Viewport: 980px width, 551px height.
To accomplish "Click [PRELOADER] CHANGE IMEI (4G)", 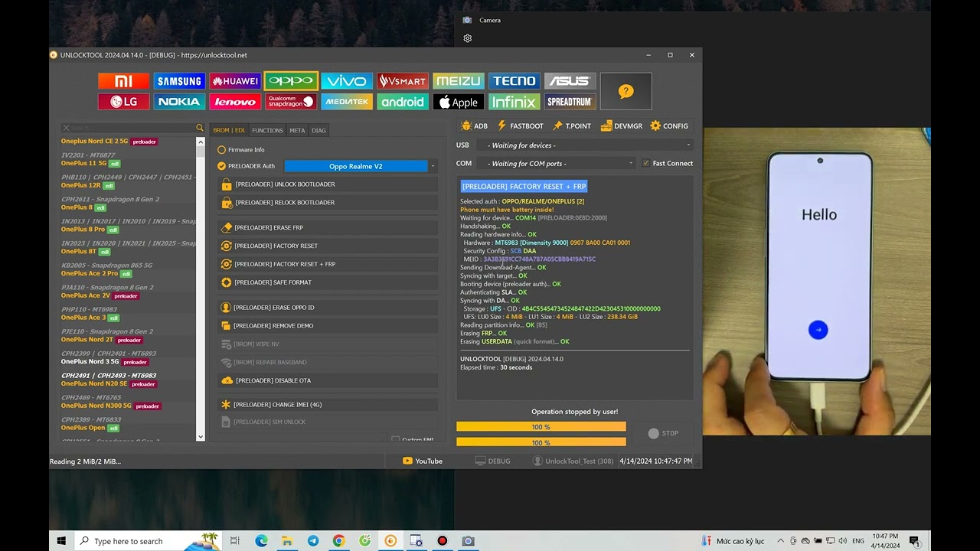I will (328, 405).
